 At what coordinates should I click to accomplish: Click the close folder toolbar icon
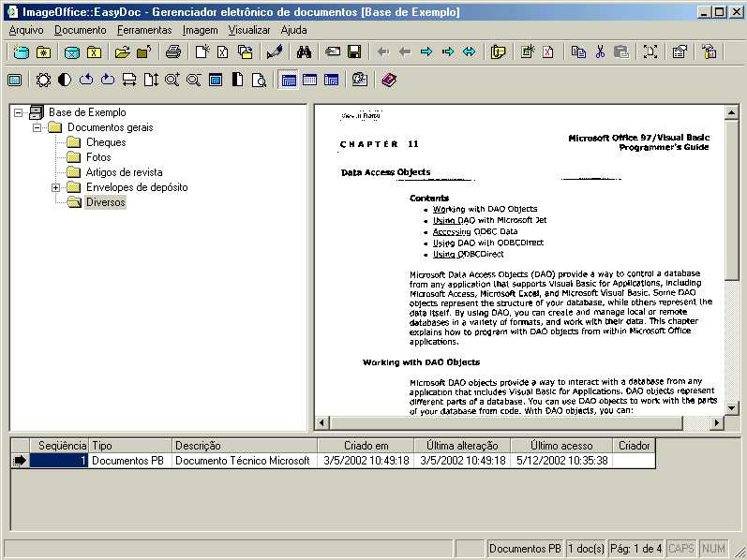point(144,52)
